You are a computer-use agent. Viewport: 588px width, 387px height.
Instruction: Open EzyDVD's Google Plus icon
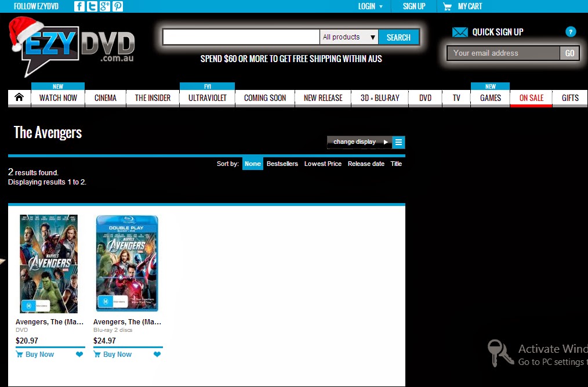pyautogui.click(x=104, y=6)
